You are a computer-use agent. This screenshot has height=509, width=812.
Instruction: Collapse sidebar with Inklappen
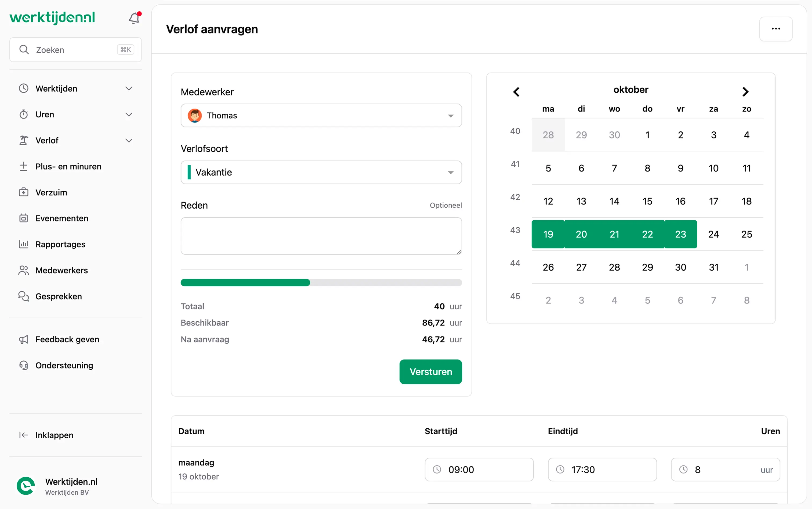pos(54,435)
